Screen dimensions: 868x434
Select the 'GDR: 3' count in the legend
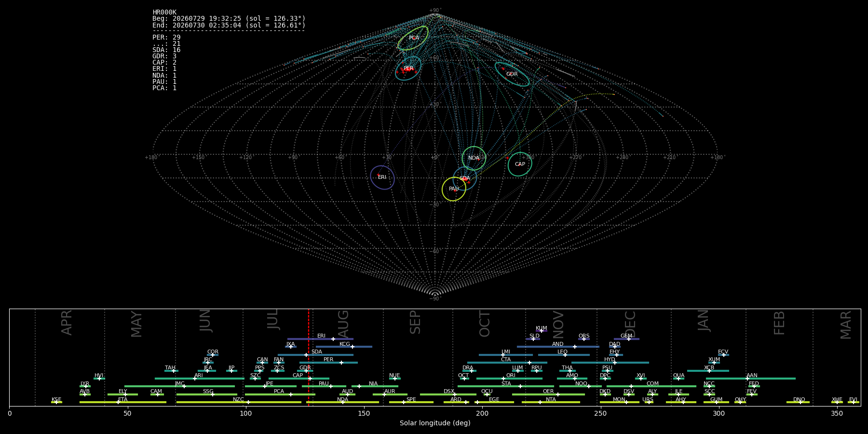click(x=164, y=56)
